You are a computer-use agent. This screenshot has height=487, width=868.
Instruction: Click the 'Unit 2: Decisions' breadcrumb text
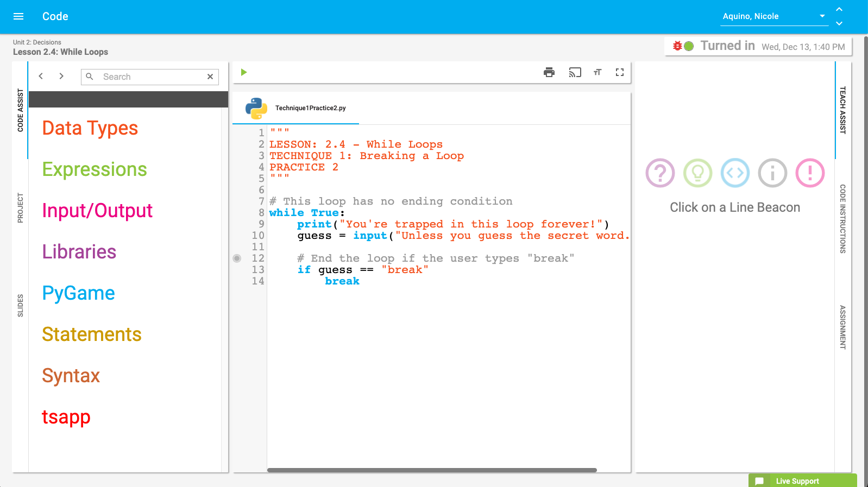[x=37, y=42]
